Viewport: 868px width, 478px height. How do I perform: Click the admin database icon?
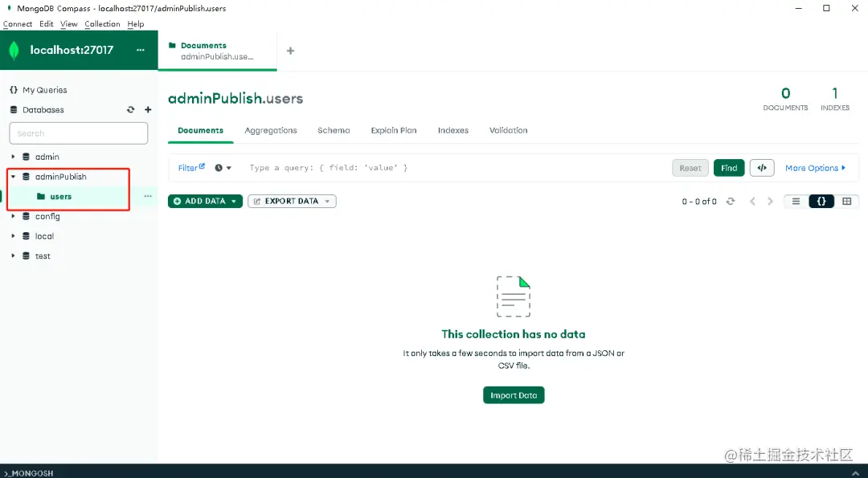(x=26, y=157)
